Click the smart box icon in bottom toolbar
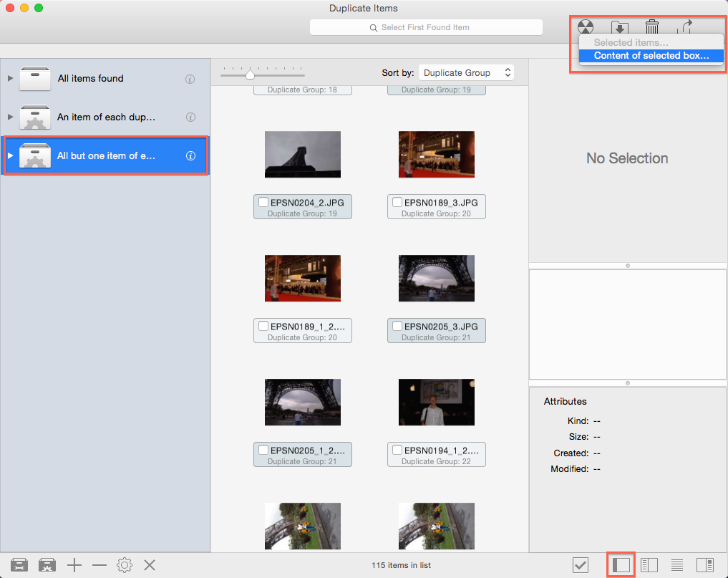 point(47,565)
